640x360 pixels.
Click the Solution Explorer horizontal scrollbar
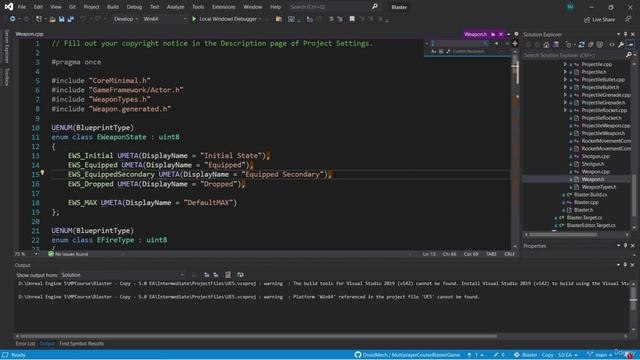577,235
